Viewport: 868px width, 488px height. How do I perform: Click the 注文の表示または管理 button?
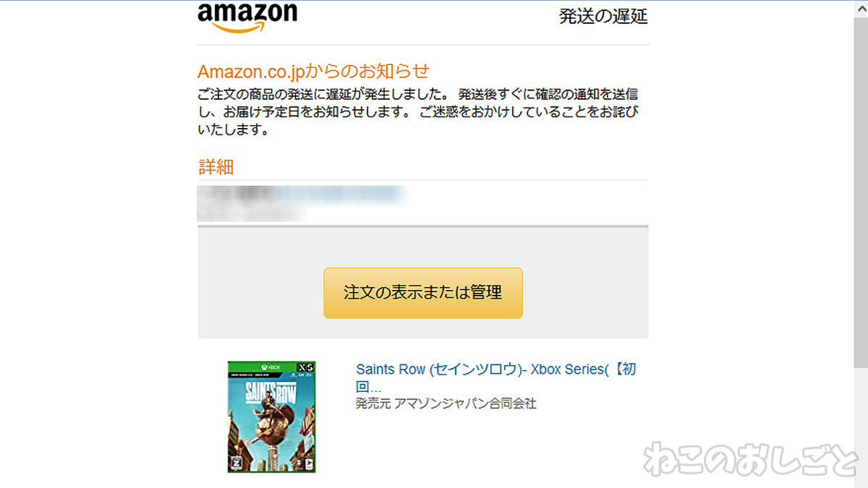click(423, 293)
